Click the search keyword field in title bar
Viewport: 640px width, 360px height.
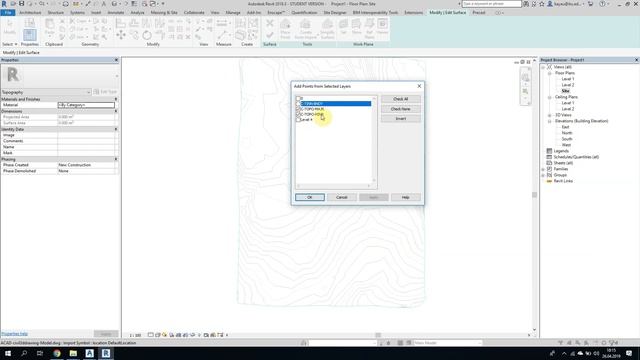pos(491,4)
